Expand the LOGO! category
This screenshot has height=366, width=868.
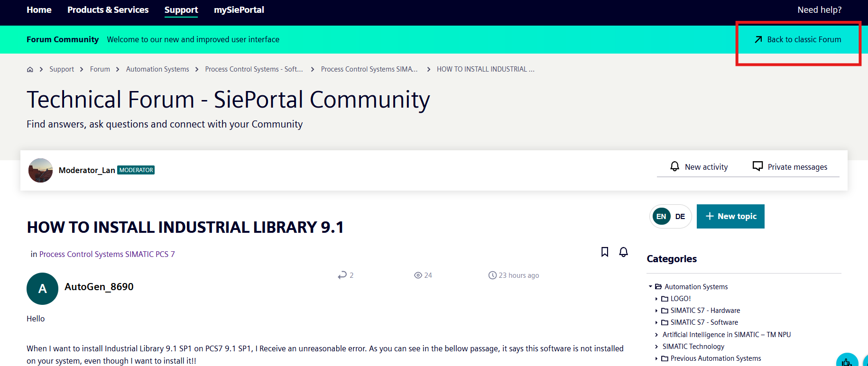[656, 299]
